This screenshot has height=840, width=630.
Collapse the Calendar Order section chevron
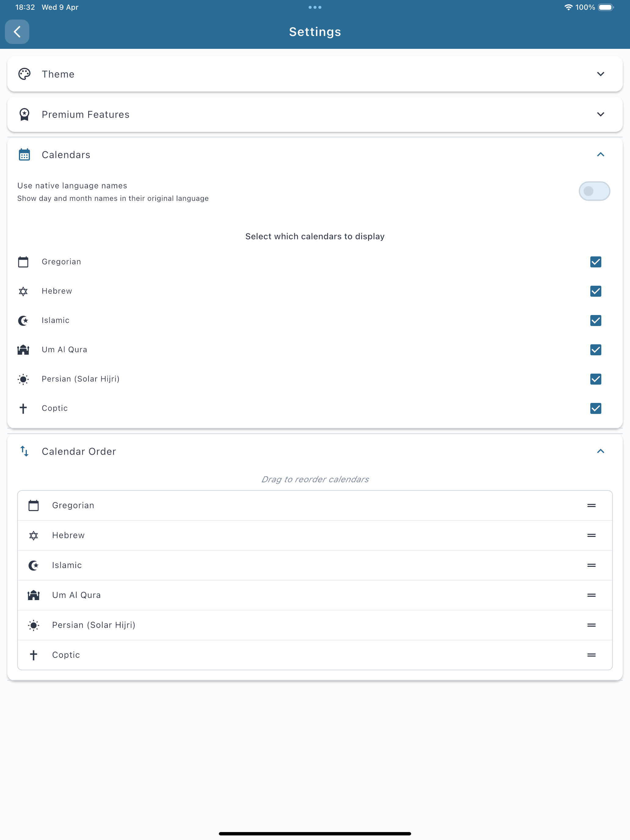600,451
